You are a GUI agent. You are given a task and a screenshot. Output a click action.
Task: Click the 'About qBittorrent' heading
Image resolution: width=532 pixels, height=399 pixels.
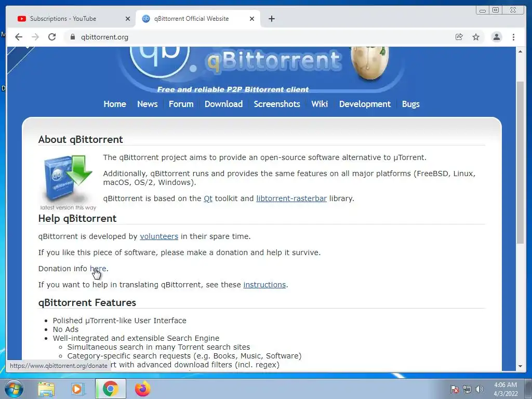(81, 139)
